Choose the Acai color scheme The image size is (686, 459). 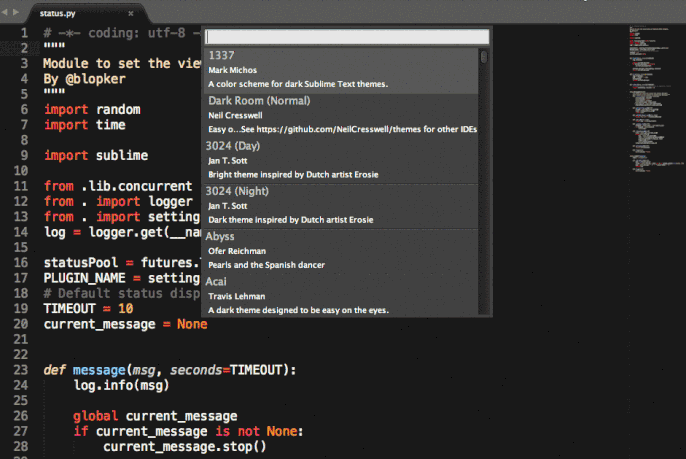[x=341, y=295]
